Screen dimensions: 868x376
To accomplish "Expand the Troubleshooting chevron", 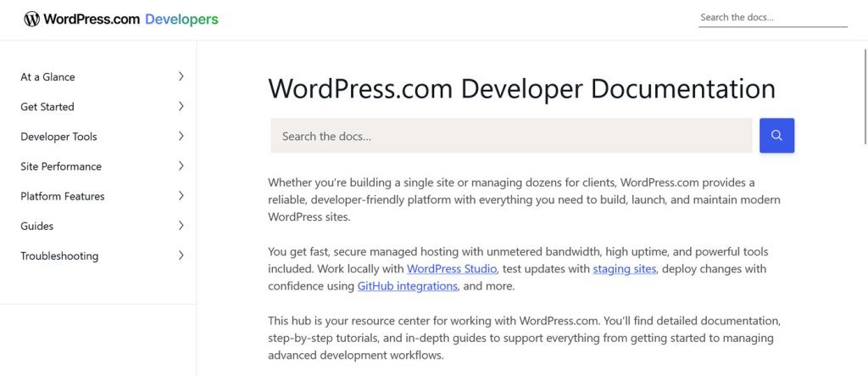I will [x=181, y=255].
